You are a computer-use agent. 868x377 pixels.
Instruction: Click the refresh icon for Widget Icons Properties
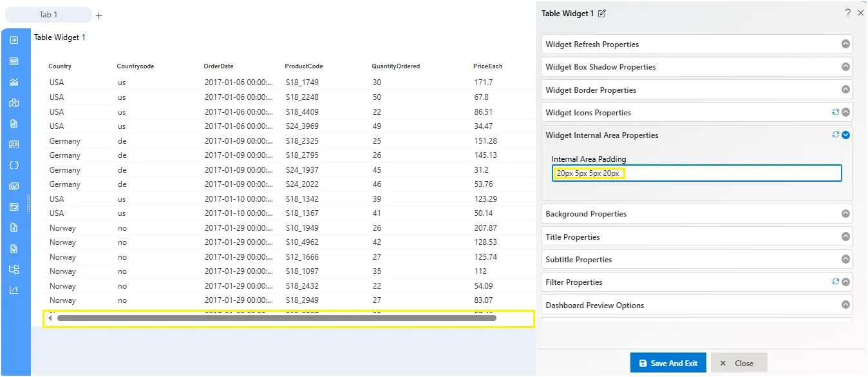click(836, 112)
